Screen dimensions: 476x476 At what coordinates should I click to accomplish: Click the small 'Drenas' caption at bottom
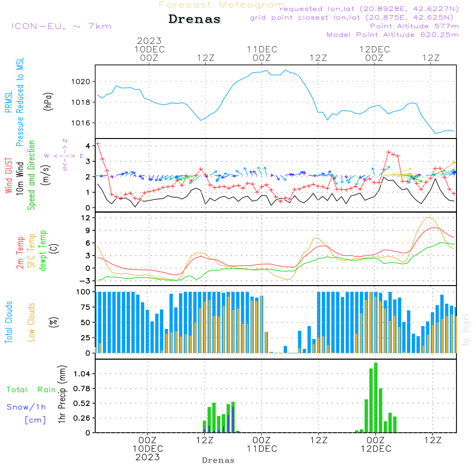pyautogui.click(x=218, y=460)
